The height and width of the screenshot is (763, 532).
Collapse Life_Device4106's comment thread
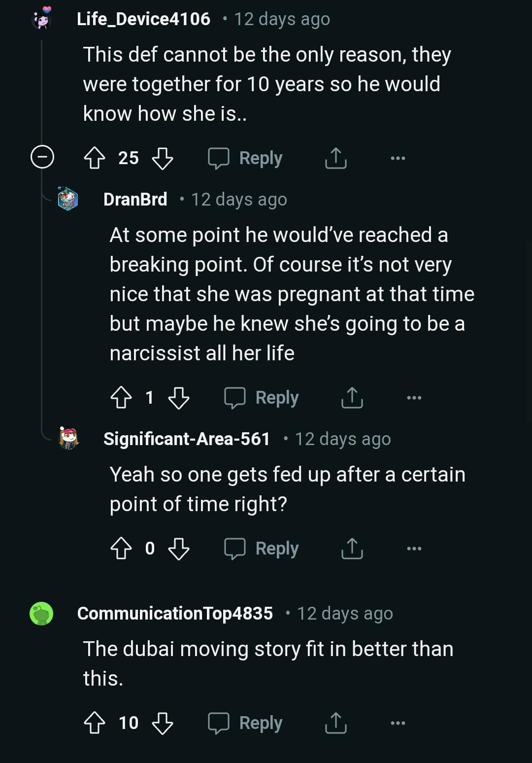coord(42,158)
